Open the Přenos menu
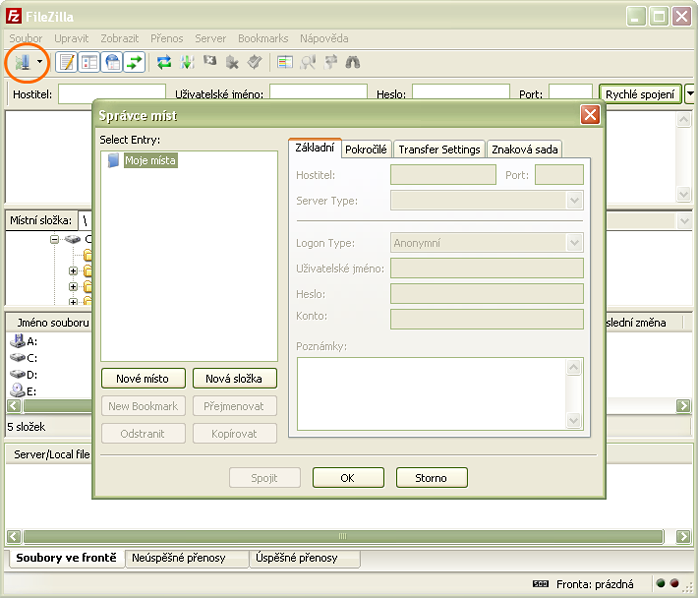The height and width of the screenshot is (598, 698). [167, 38]
